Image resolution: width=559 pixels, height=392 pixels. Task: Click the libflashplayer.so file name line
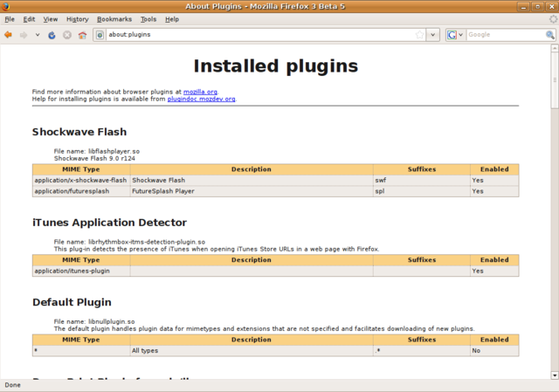[97, 151]
